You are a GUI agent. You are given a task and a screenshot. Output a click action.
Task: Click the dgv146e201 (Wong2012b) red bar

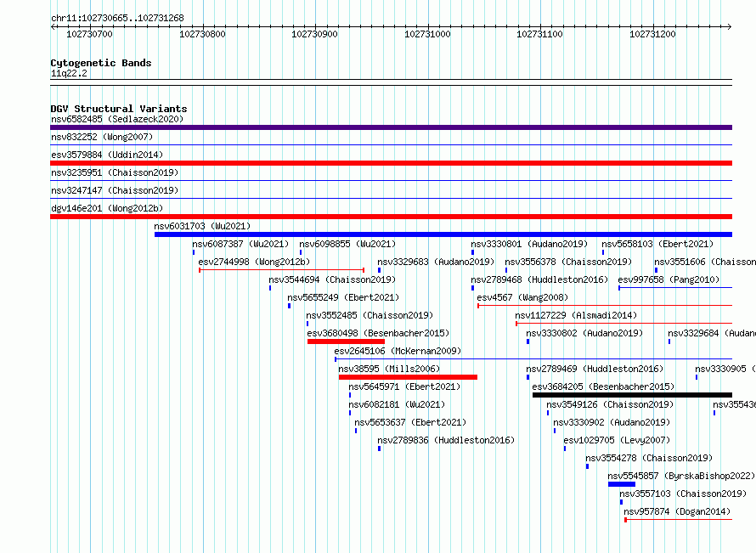[391, 217]
